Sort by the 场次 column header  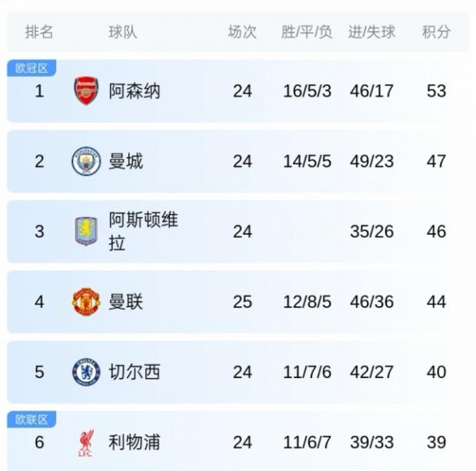(243, 32)
